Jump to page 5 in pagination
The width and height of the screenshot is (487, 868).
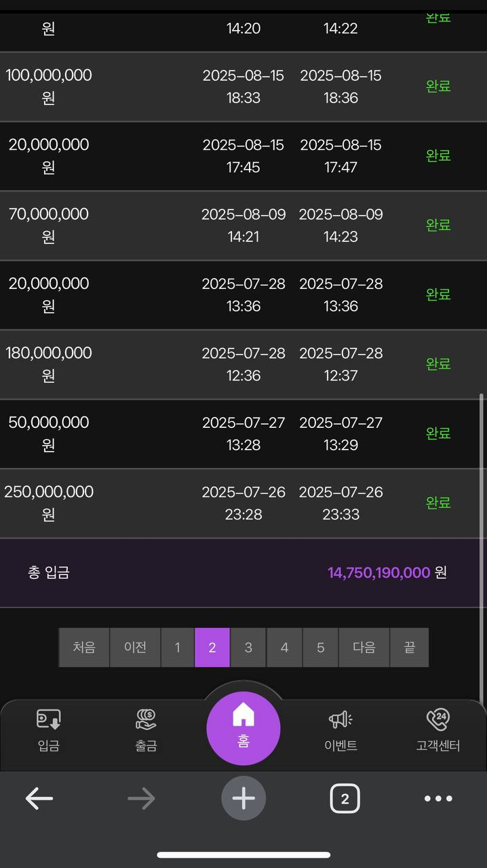320,648
